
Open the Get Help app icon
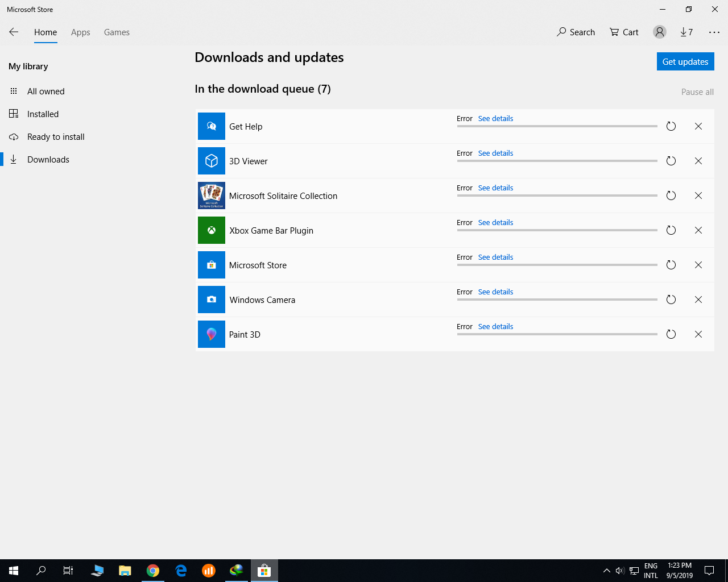pos(212,126)
